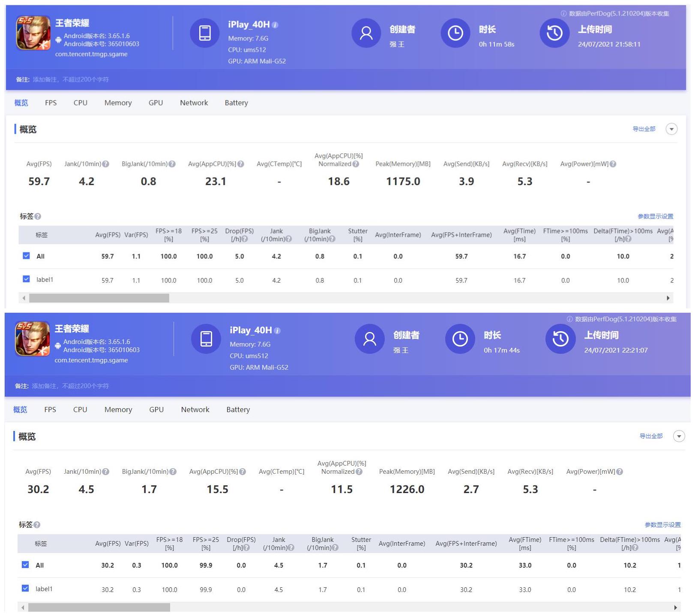Click the Normalized help icon above value 11.5
Image resolution: width=695 pixels, height=616 pixels.
(359, 472)
